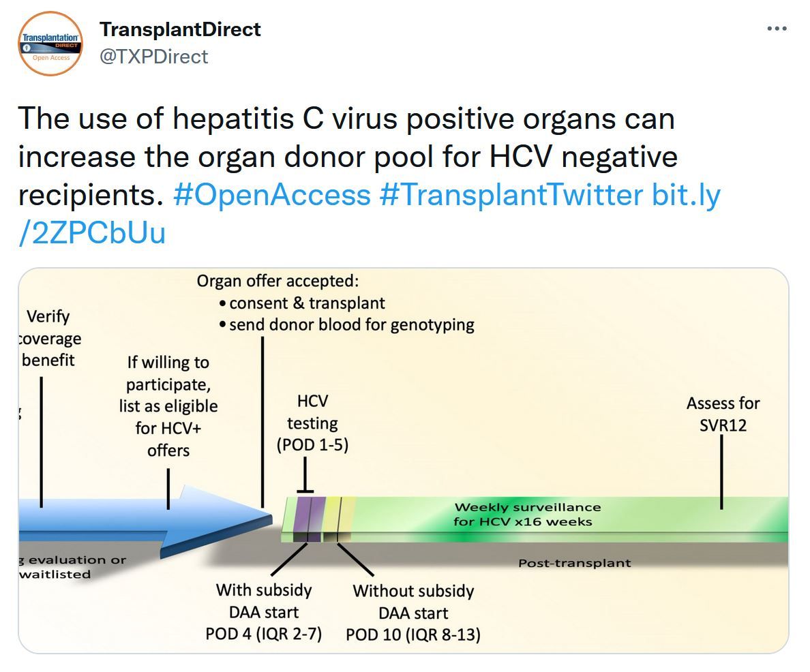Open the @TXPDirect handle link

(153, 57)
